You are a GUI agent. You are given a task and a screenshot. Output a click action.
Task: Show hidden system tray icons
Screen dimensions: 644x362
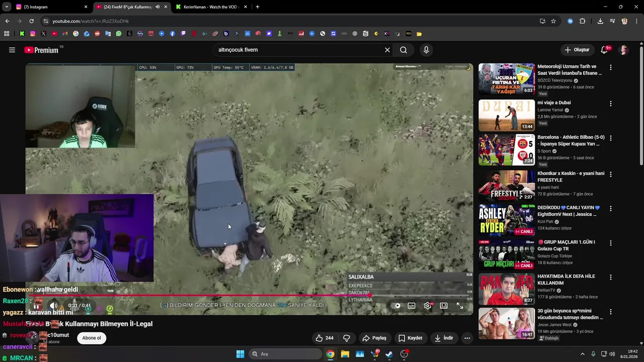[583, 354]
